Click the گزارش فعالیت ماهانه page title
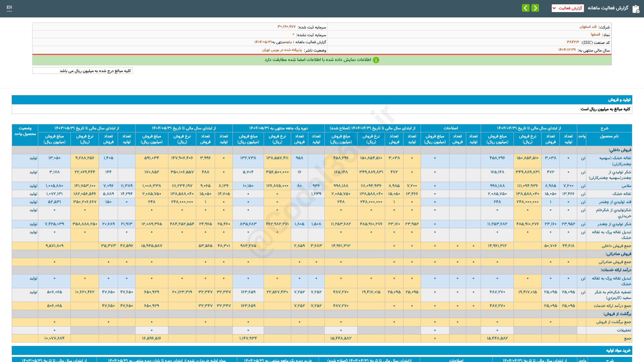Viewport: 644px width, 362px height. pyautogui.click(x=608, y=8)
